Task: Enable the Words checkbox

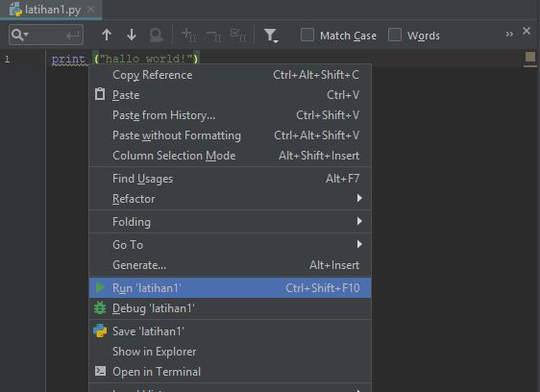Action: tap(395, 35)
